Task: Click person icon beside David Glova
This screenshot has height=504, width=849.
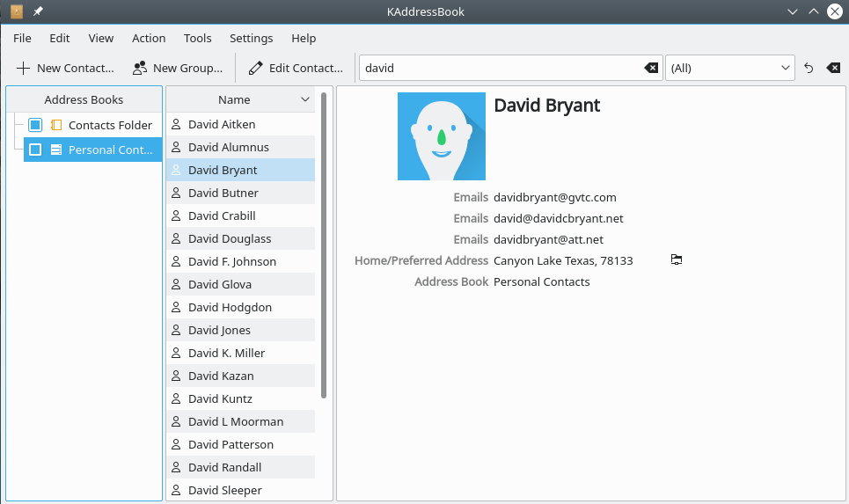Action: coord(176,284)
